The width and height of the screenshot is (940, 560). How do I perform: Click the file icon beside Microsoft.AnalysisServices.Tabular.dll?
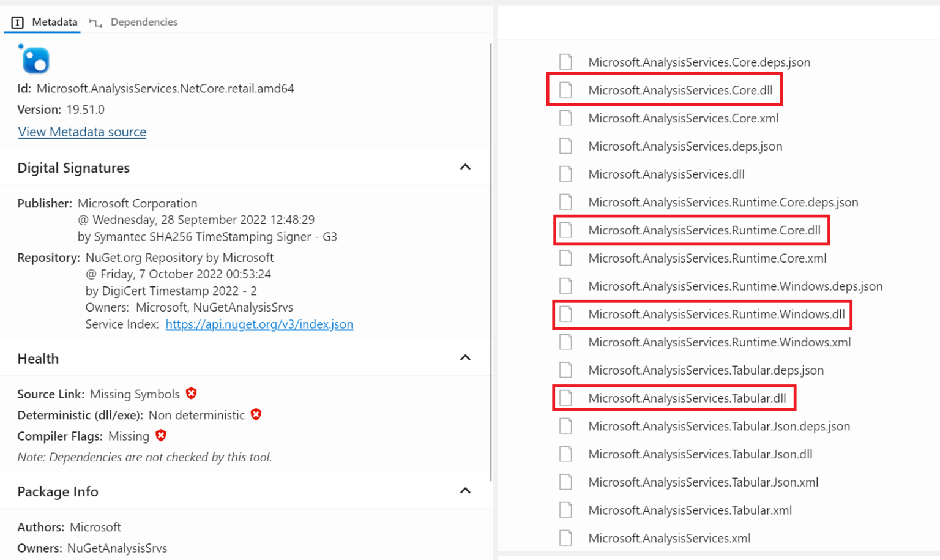pos(565,398)
